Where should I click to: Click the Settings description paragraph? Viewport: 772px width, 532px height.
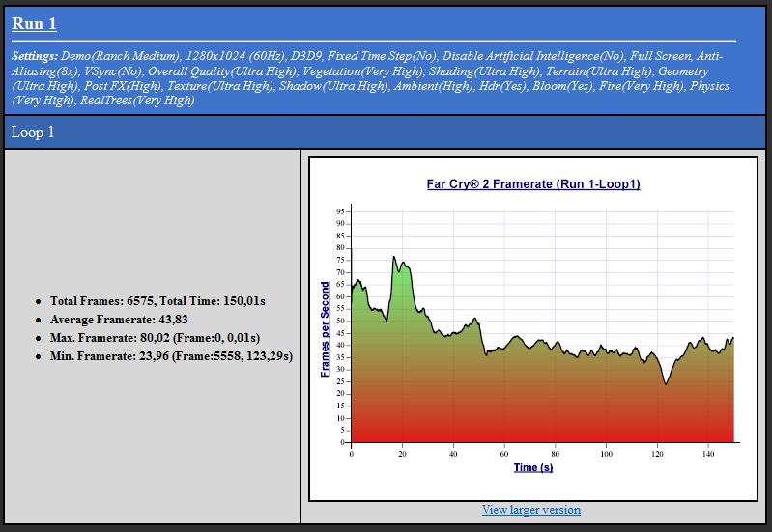(373, 78)
